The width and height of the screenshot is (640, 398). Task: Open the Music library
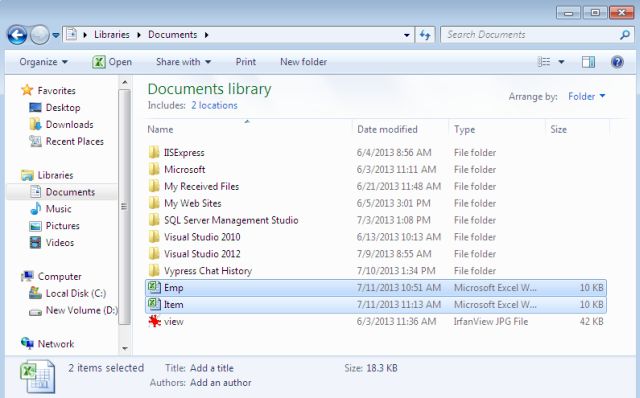pyautogui.click(x=58, y=209)
